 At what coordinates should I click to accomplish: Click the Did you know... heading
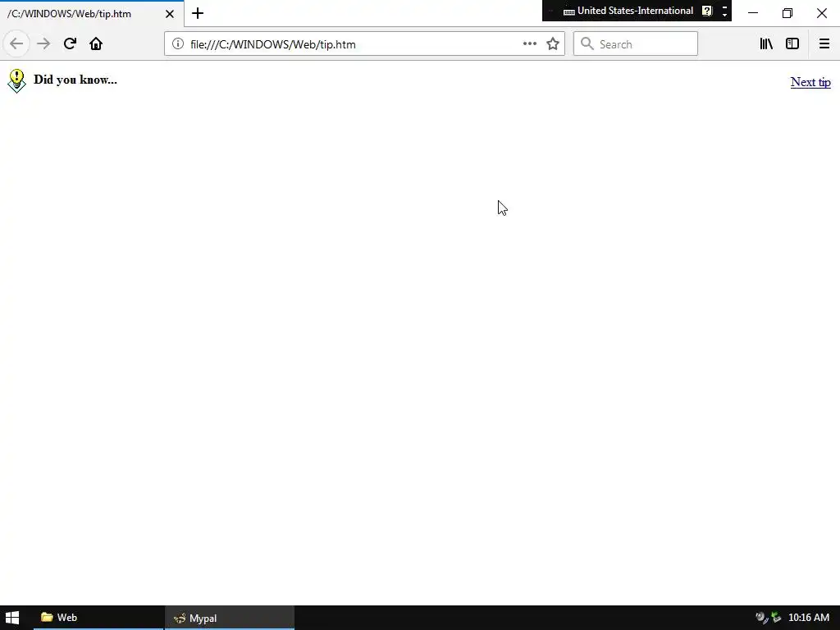coord(75,80)
